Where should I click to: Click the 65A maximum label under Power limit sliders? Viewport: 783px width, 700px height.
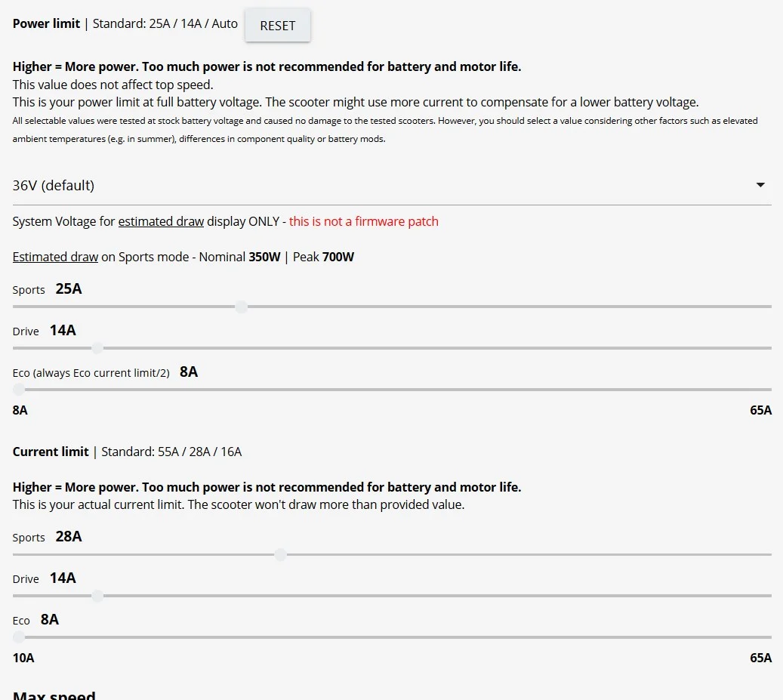point(760,410)
